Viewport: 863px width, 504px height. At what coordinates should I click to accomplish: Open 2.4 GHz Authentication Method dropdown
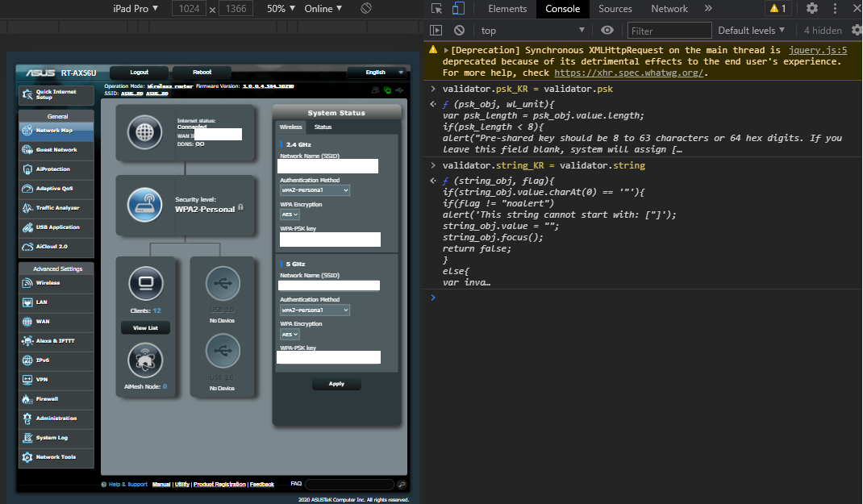pos(315,190)
